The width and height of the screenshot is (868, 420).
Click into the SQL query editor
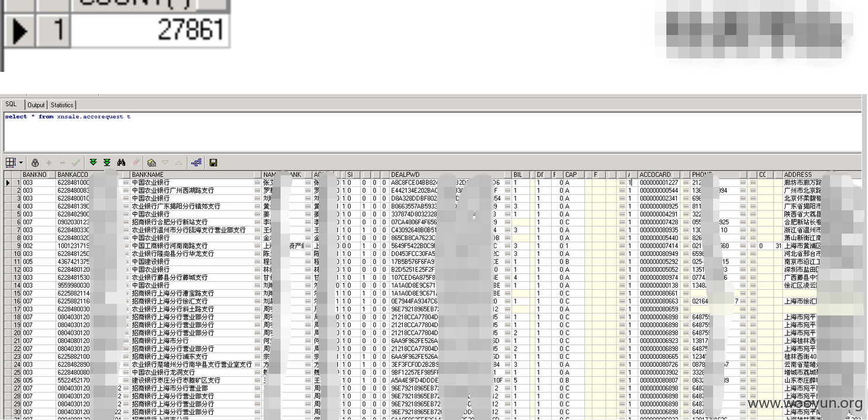[x=433, y=132]
